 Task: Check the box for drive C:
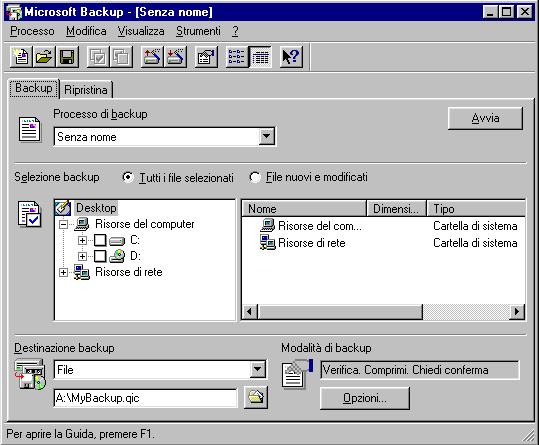coord(100,240)
